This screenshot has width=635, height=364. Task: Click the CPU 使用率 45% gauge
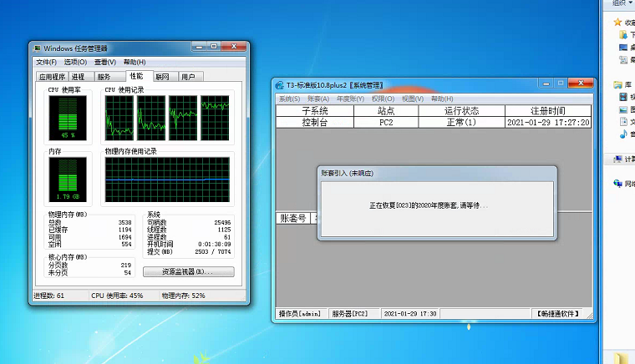(x=68, y=118)
